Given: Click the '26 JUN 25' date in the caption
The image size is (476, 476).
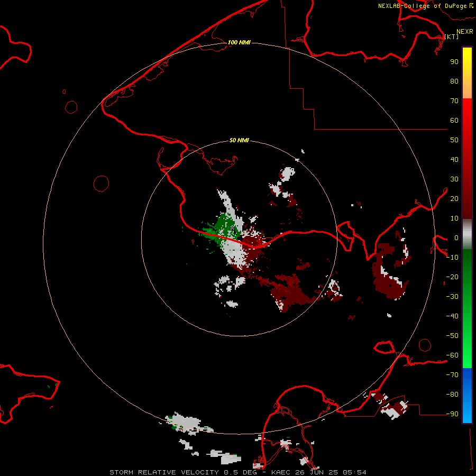Looking at the screenshot, I should pyautogui.click(x=317, y=472).
